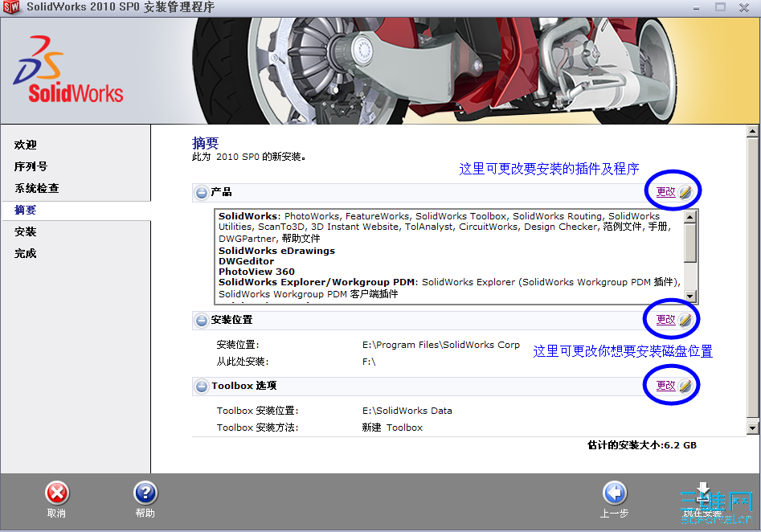Select 安装 step in sidebar

click(x=25, y=232)
